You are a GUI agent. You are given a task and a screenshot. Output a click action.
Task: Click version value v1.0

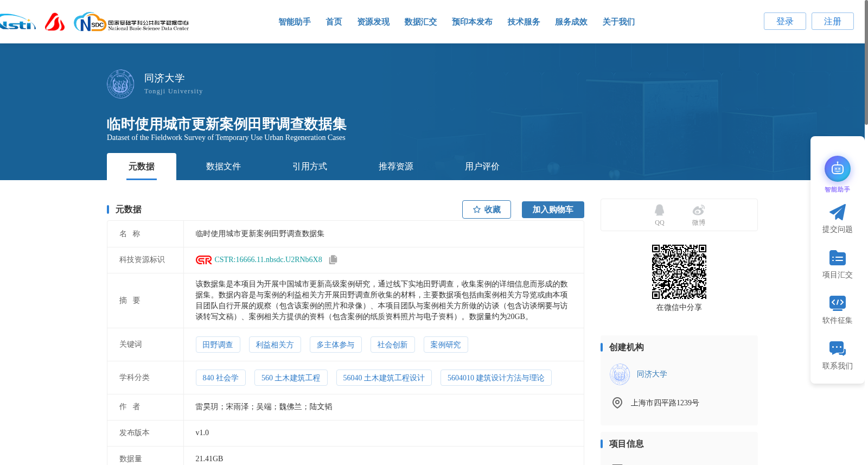pos(202,433)
